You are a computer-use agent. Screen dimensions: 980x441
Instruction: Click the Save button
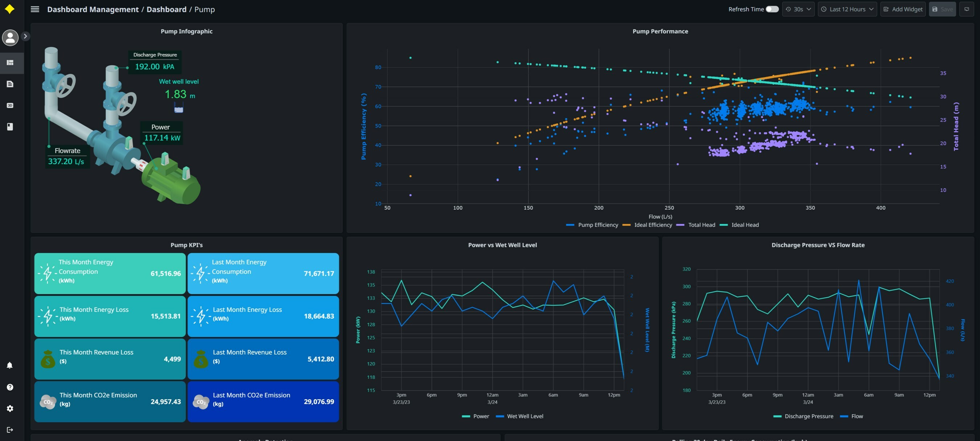tap(942, 9)
